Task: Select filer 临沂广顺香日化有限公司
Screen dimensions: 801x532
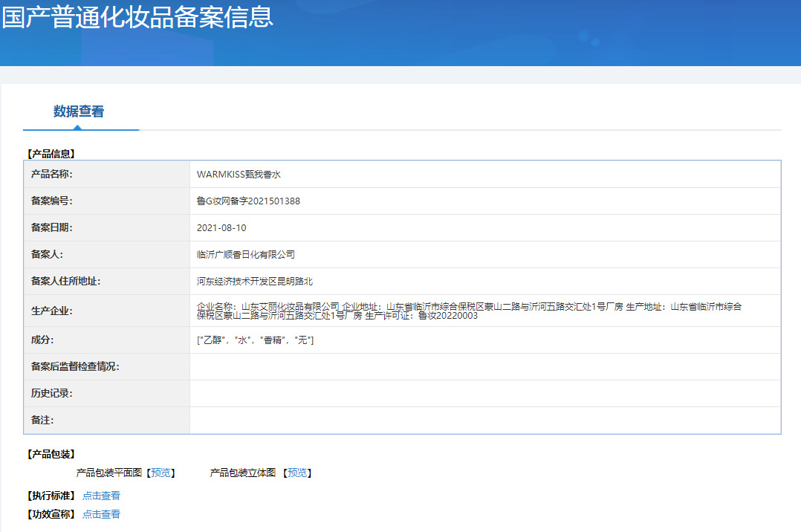Action: (x=246, y=255)
